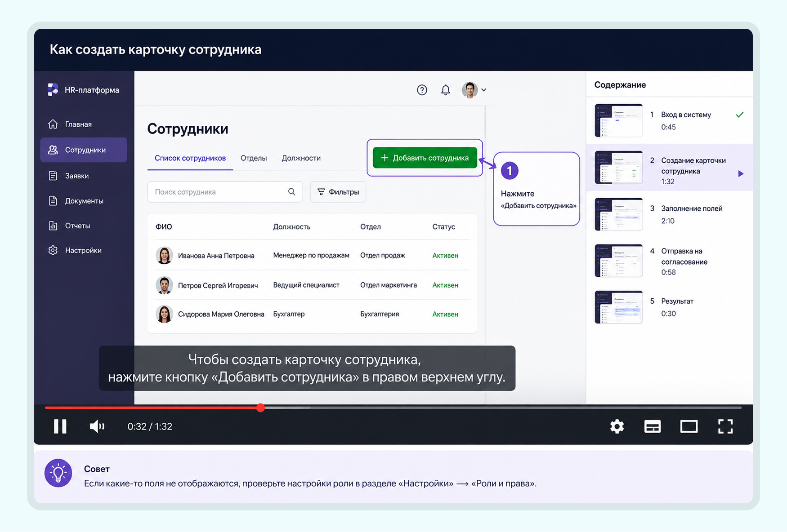
Task: Click the Отдел column header
Action: click(x=370, y=227)
